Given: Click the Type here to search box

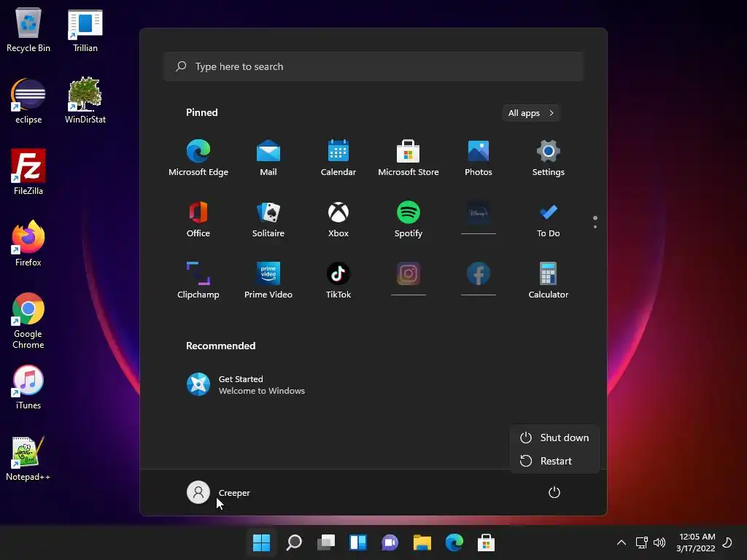Looking at the screenshot, I should point(374,66).
